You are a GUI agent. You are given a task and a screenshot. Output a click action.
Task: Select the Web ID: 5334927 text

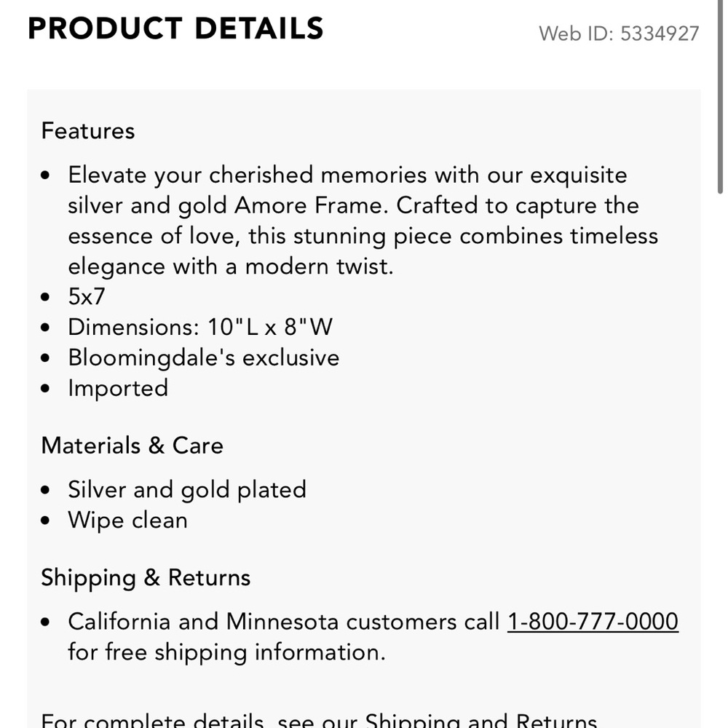point(619,33)
